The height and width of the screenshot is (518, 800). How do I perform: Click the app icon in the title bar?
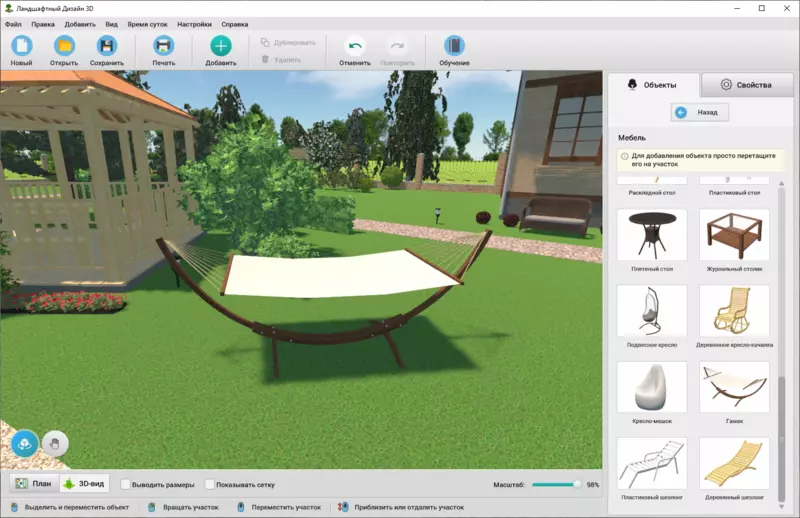[9, 8]
